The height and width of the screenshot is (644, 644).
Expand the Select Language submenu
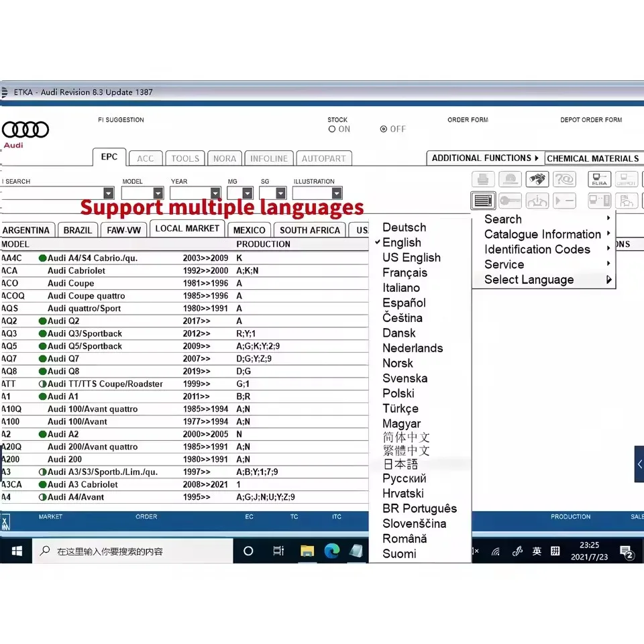[x=529, y=280]
